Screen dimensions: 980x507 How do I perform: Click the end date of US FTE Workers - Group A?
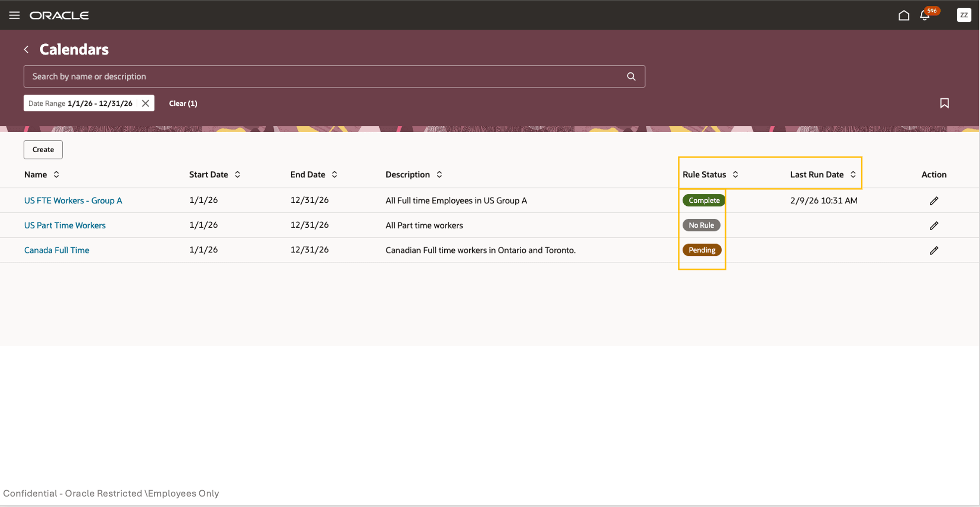pyautogui.click(x=309, y=200)
